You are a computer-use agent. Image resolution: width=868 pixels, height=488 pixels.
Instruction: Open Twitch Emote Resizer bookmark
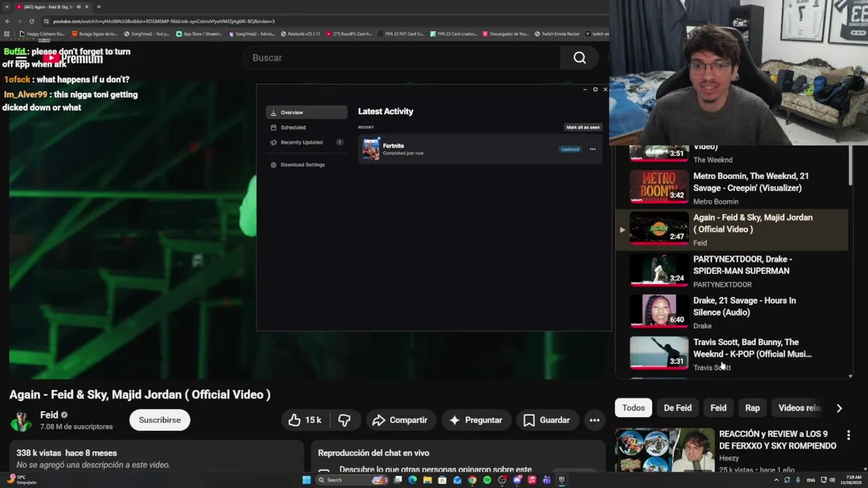click(x=557, y=33)
